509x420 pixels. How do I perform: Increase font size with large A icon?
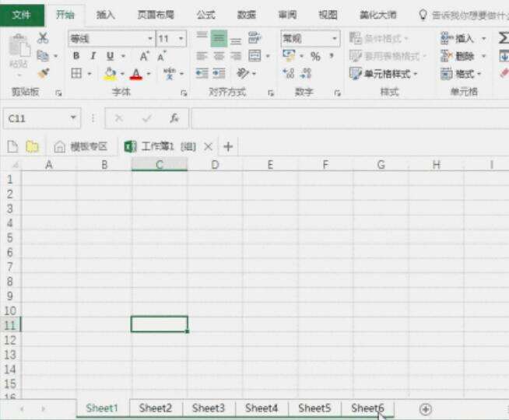pos(144,56)
